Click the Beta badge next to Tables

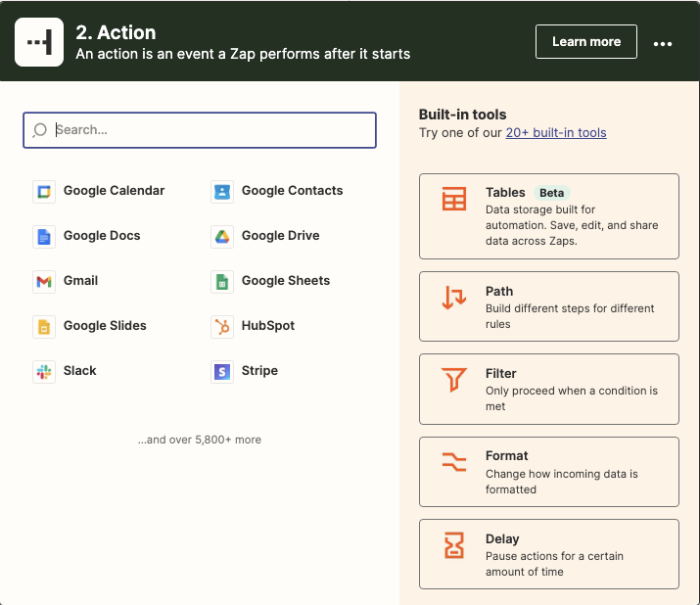coord(551,193)
